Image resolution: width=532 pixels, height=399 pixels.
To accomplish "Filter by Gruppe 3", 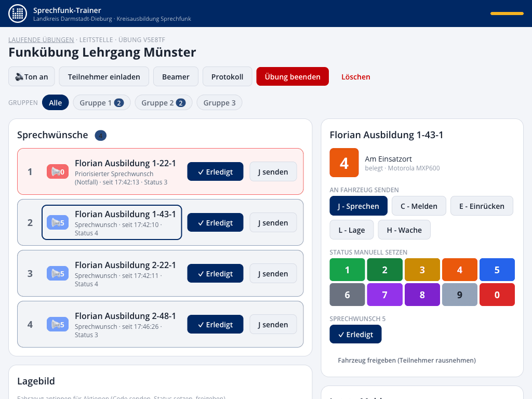I will click(220, 103).
